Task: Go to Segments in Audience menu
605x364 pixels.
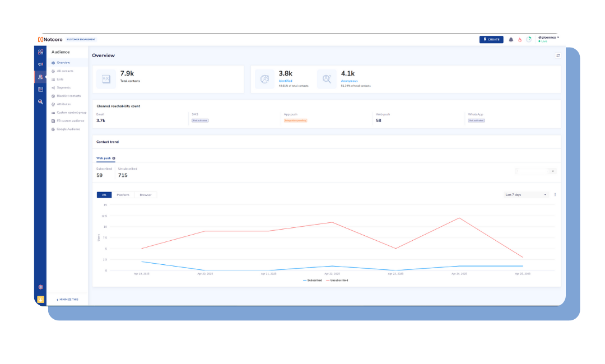Action: (x=63, y=87)
